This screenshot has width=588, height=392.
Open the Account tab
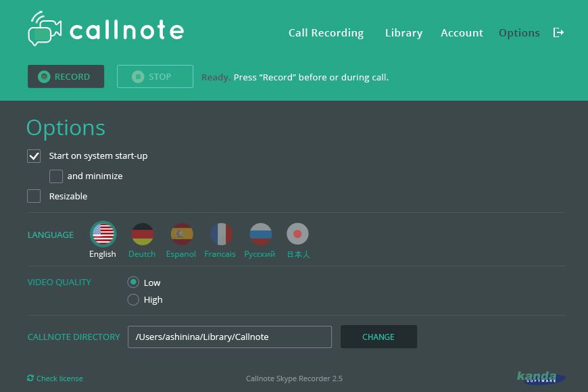462,33
